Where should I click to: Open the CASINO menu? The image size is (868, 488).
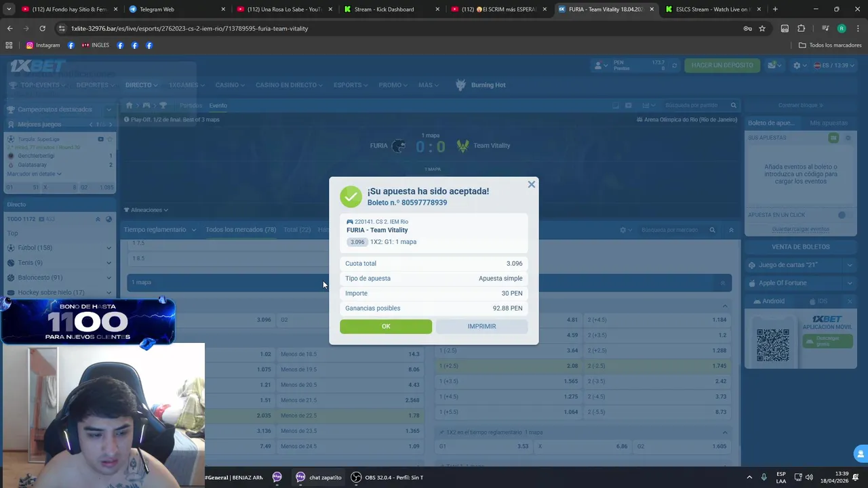(230, 85)
